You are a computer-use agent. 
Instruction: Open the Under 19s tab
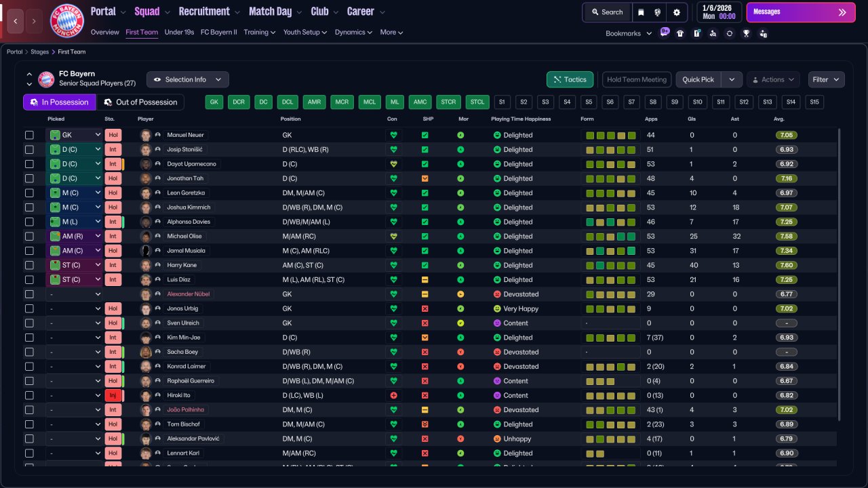(179, 32)
